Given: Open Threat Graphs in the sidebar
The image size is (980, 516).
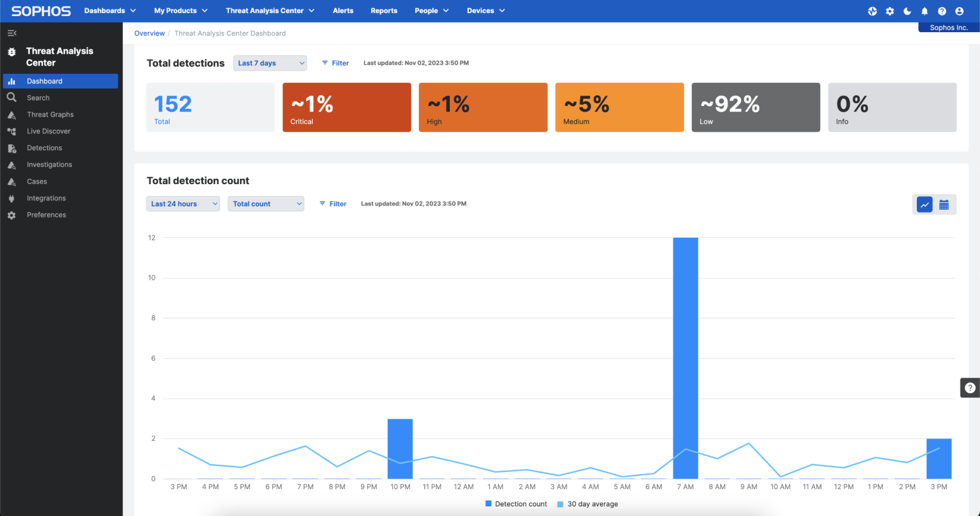Looking at the screenshot, I should 50,114.
